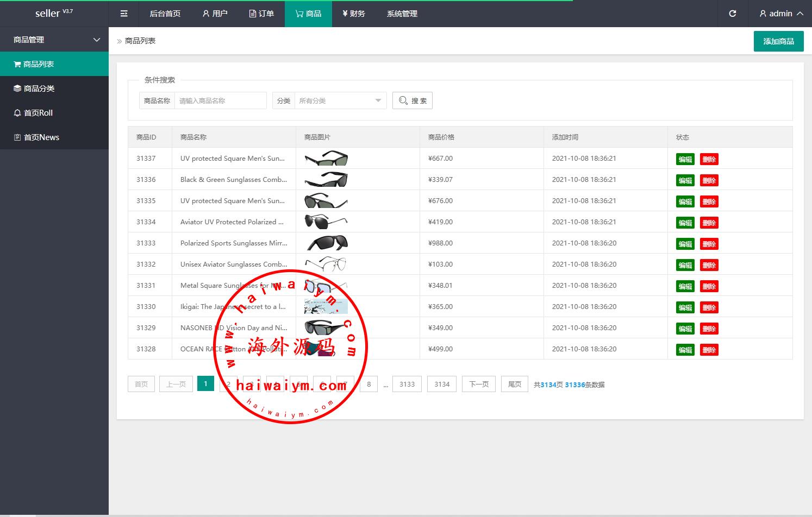
Task: Toggle the sidebar collapse hamburger icon
Action: tap(124, 14)
